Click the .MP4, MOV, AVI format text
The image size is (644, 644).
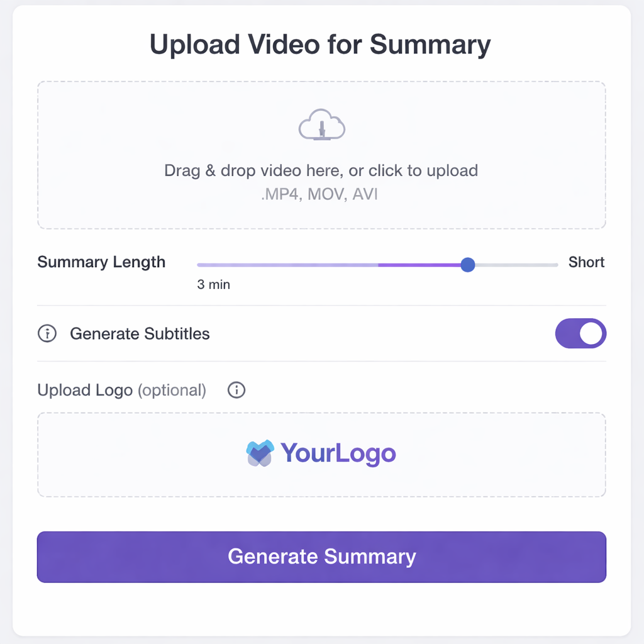[x=321, y=194]
